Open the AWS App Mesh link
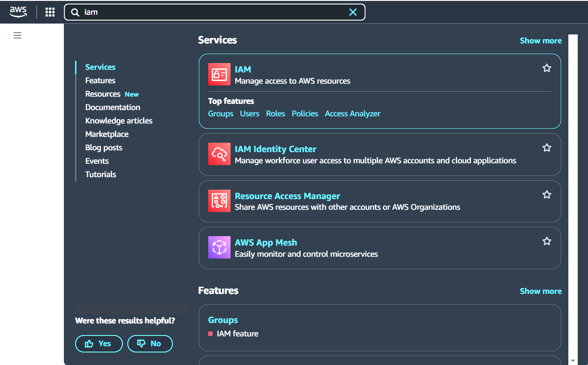 (266, 242)
